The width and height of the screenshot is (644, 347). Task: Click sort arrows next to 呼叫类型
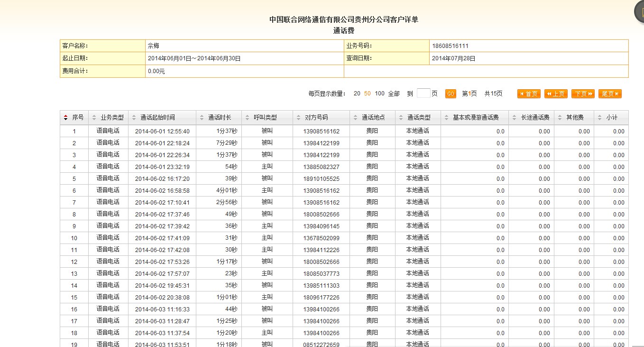(x=247, y=118)
